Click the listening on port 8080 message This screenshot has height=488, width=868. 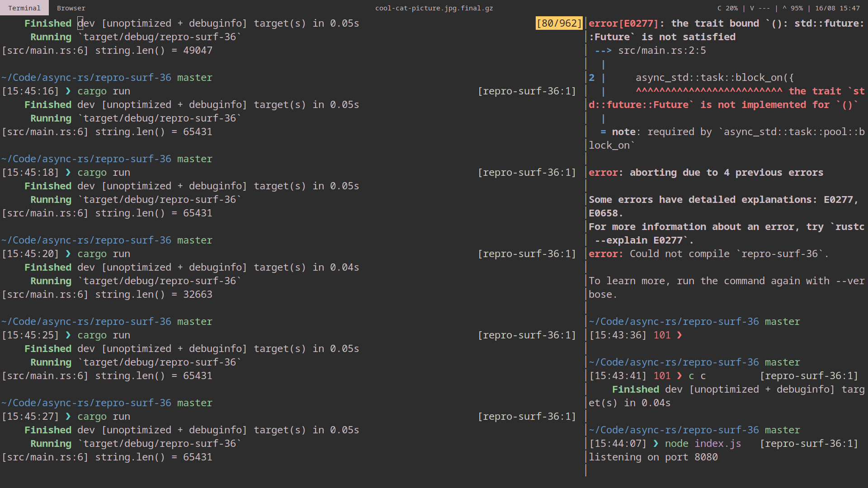tap(653, 457)
